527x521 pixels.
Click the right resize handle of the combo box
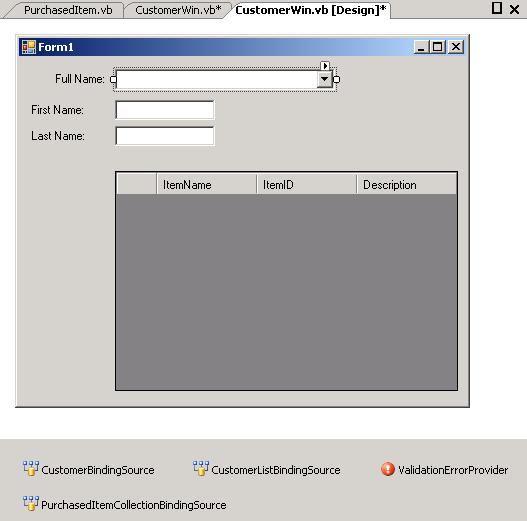pos(336,79)
